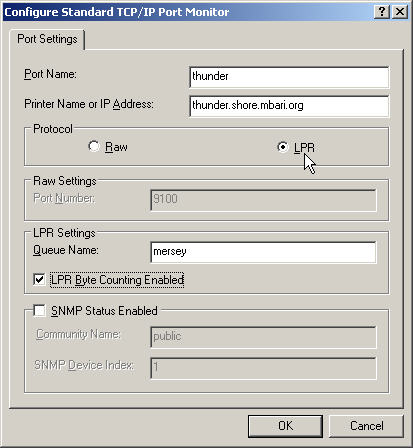Click the disabled Port Number field 9100
The height and width of the screenshot is (448, 413).
click(263, 200)
